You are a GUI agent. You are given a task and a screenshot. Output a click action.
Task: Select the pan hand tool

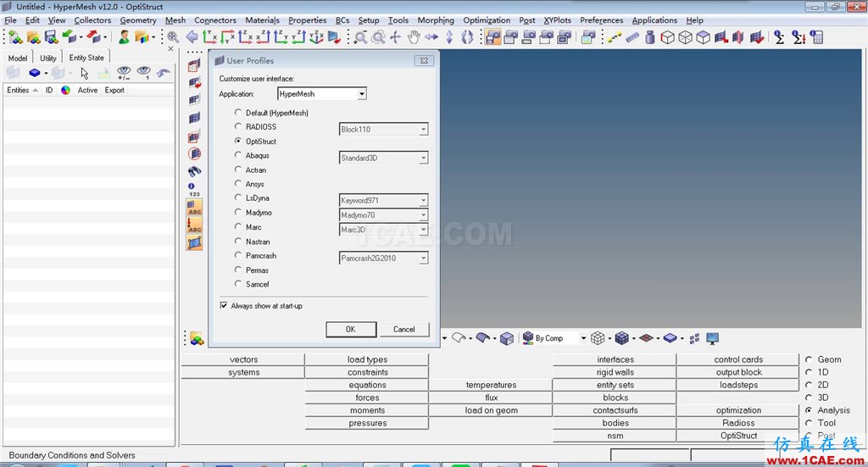(x=414, y=37)
